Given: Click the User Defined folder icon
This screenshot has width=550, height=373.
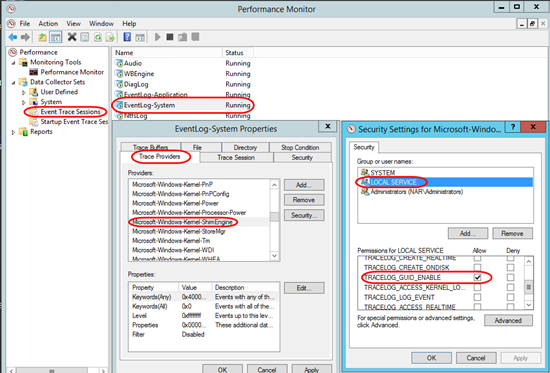Looking at the screenshot, I should coord(34,92).
